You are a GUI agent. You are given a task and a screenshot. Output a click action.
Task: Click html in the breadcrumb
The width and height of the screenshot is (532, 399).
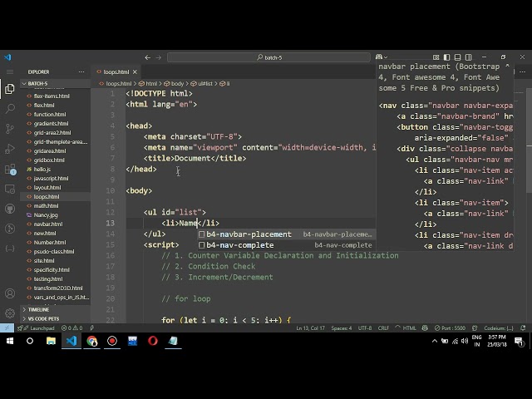[x=151, y=83]
